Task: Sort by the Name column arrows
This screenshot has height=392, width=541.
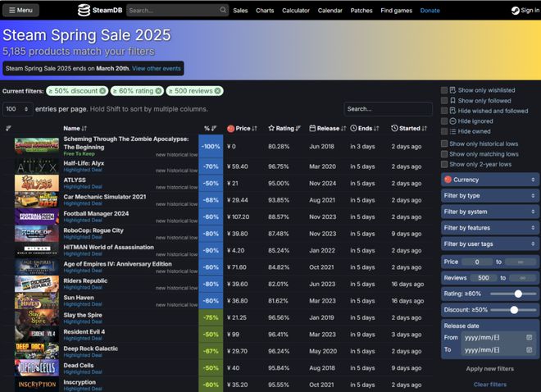Action: (x=84, y=129)
